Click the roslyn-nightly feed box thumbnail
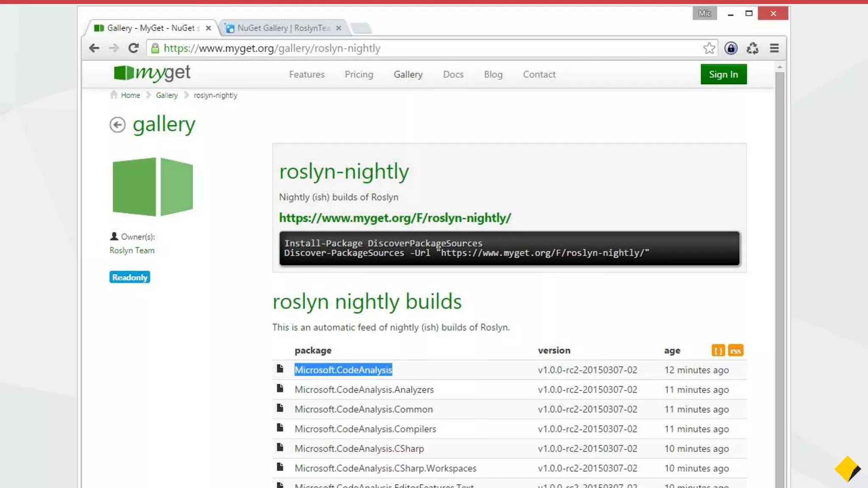Screen dimensions: 868x488 pos(153,187)
